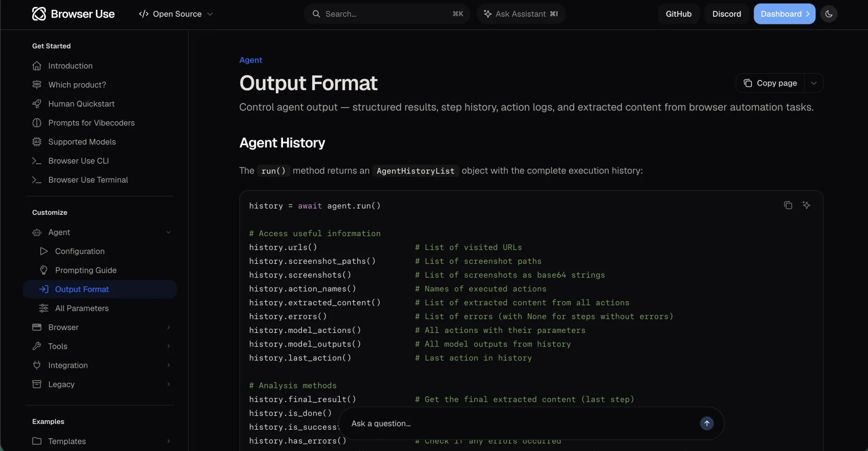Click the Browser Use Terminal prompt icon

tap(37, 180)
